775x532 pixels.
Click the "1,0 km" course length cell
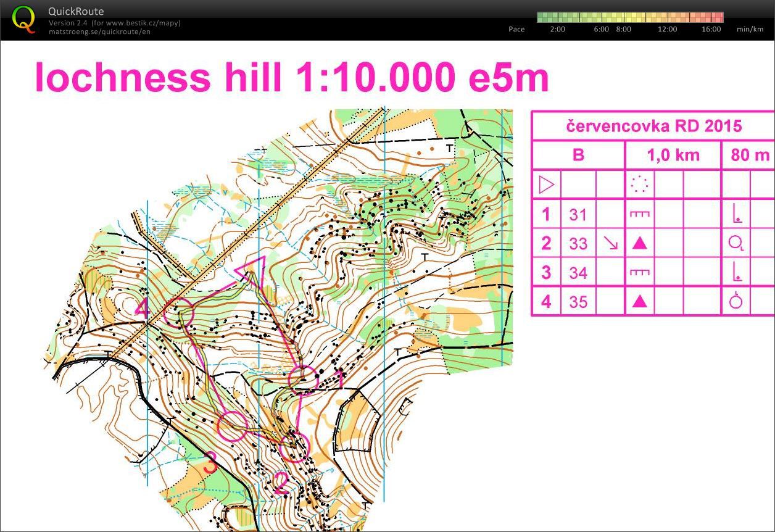pos(673,155)
